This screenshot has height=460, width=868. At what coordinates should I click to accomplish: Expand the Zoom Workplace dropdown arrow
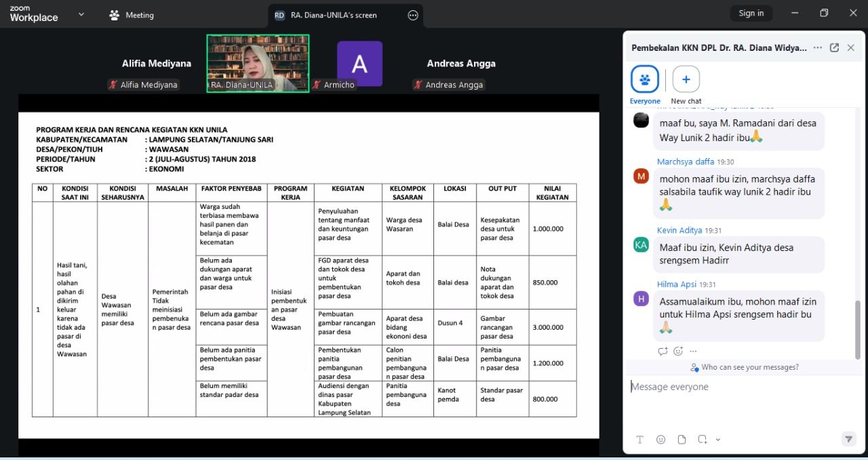(x=81, y=14)
